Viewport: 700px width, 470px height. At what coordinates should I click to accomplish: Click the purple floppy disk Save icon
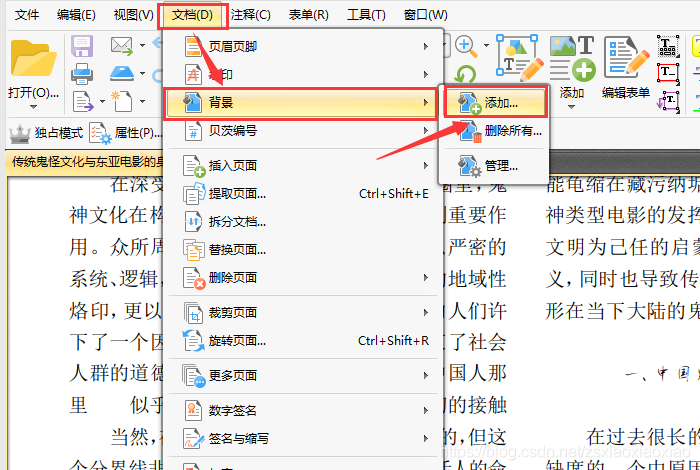click(x=82, y=46)
